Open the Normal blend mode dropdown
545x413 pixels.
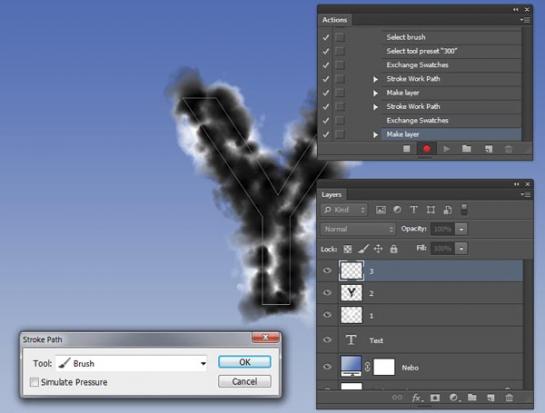(358, 229)
